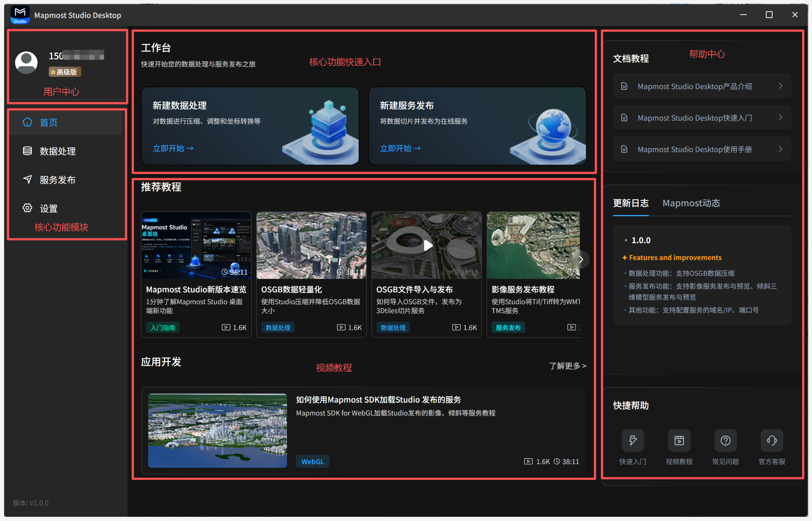812x521 pixels.
Task: Click the Features and improvements heading
Action: [x=675, y=257]
